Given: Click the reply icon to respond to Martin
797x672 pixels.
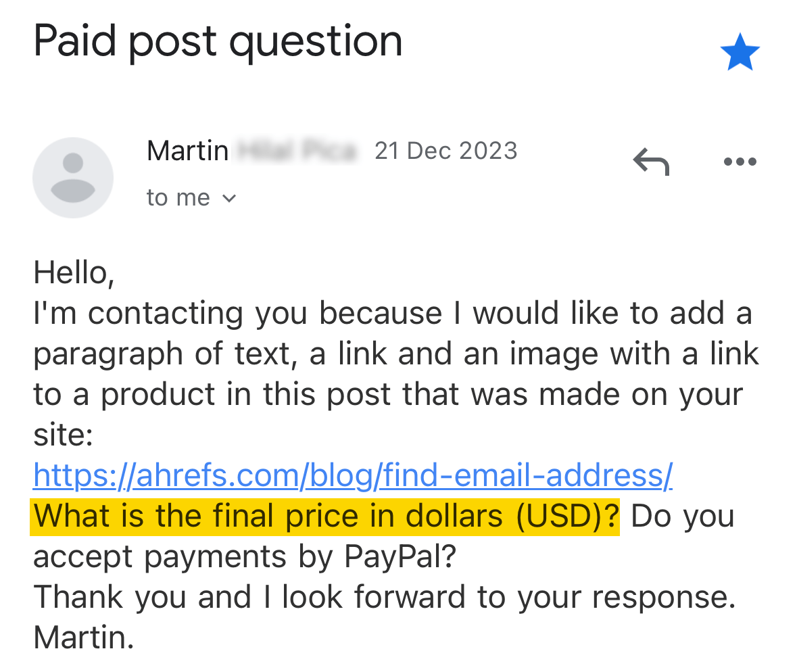Looking at the screenshot, I should [x=650, y=161].
